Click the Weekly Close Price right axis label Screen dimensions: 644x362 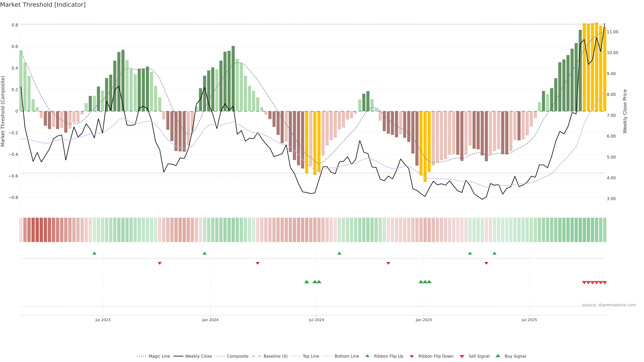click(625, 111)
